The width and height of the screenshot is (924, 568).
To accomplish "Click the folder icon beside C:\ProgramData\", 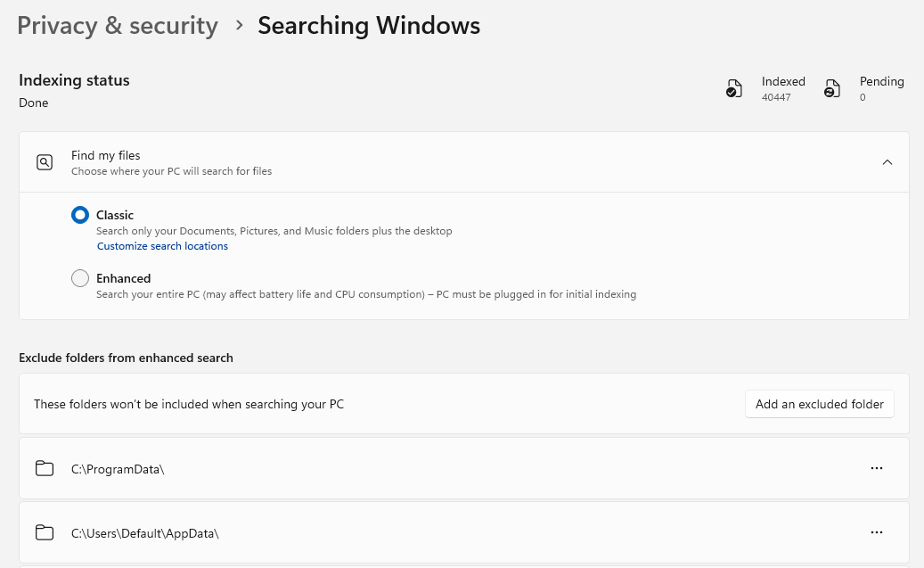I will click(x=45, y=468).
